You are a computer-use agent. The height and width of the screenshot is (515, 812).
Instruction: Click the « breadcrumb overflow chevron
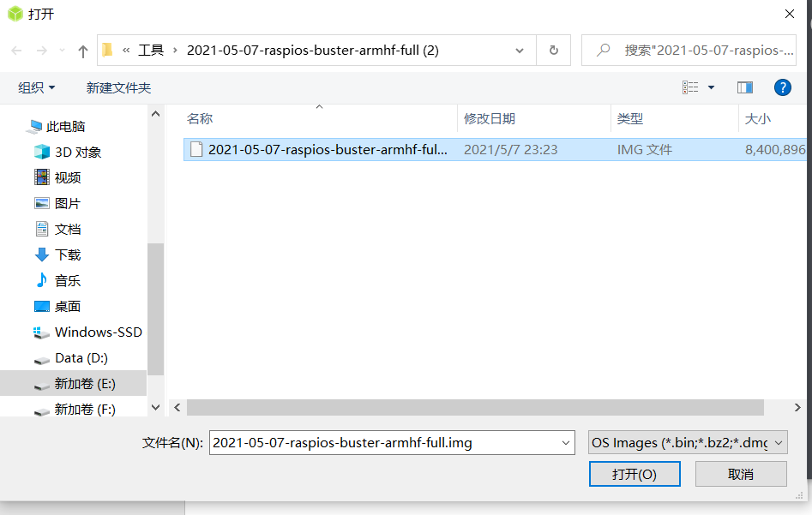tap(126, 51)
